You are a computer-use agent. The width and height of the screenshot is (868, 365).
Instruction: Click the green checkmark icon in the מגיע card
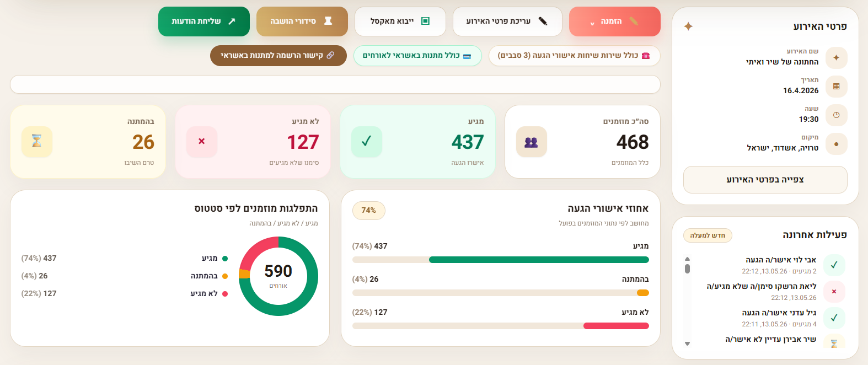coord(366,142)
